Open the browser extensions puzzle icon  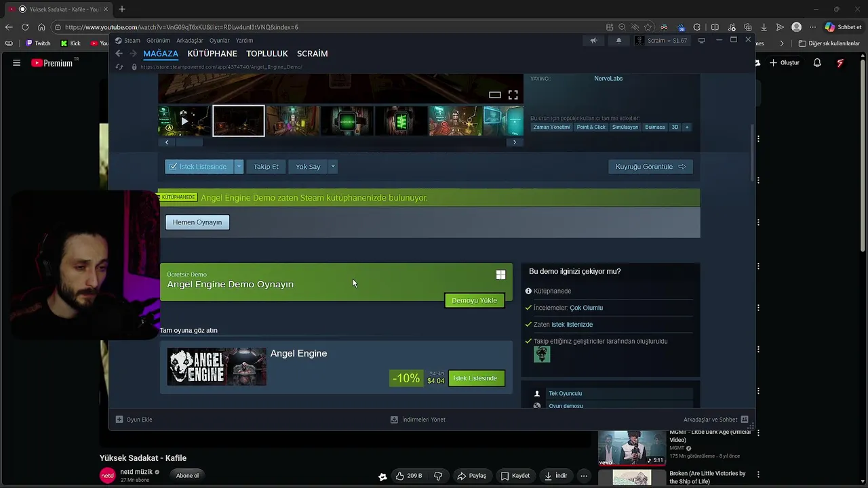697,27
